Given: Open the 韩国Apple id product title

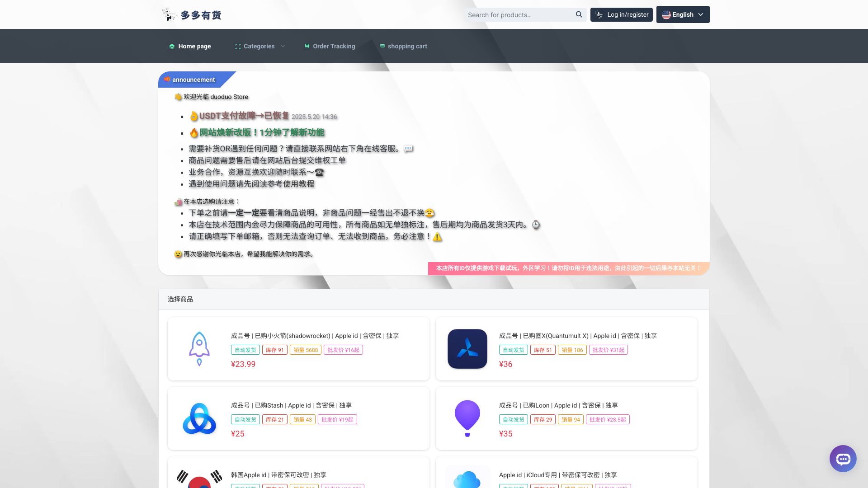Looking at the screenshot, I should click(278, 475).
